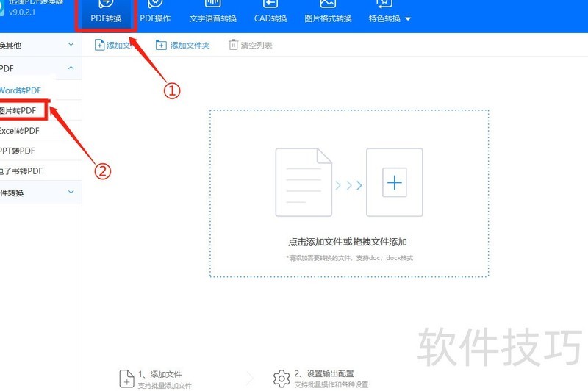Viewport: 588px width, 391px height.
Task: Click the v9.0.2.1 version text
Action: 22,12
